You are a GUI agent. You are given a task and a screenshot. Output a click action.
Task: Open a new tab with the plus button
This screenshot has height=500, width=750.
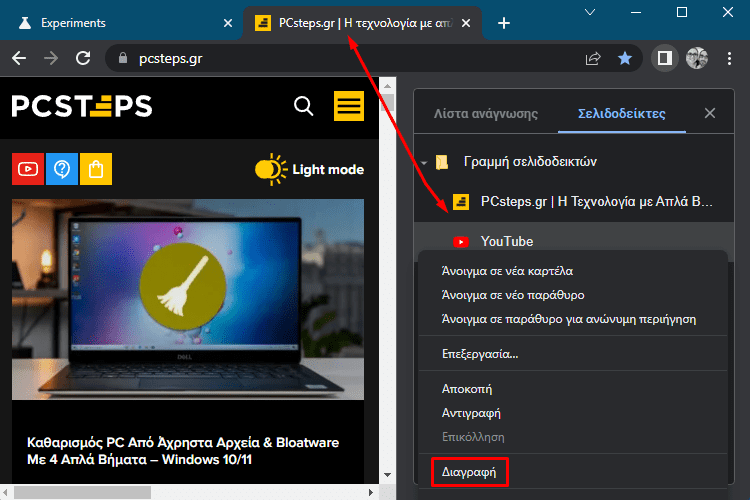(x=504, y=23)
